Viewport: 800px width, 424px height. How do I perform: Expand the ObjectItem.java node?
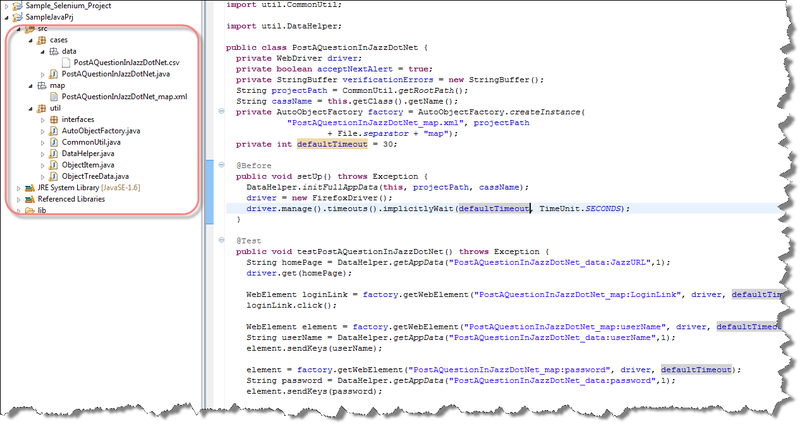pos(43,165)
